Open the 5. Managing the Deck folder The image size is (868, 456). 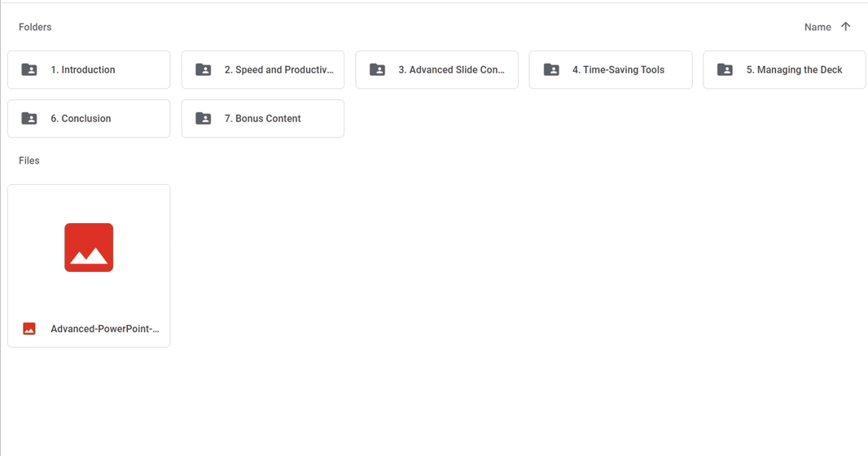pos(784,70)
